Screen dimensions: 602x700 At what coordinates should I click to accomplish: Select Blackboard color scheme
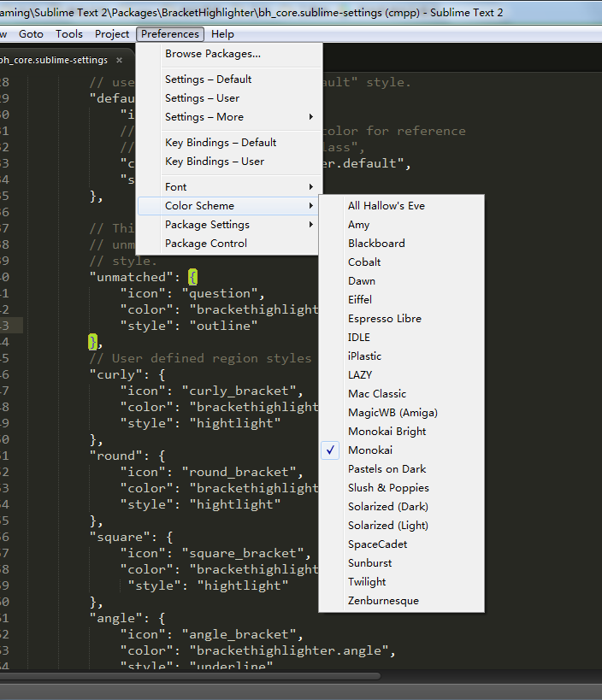402,244
